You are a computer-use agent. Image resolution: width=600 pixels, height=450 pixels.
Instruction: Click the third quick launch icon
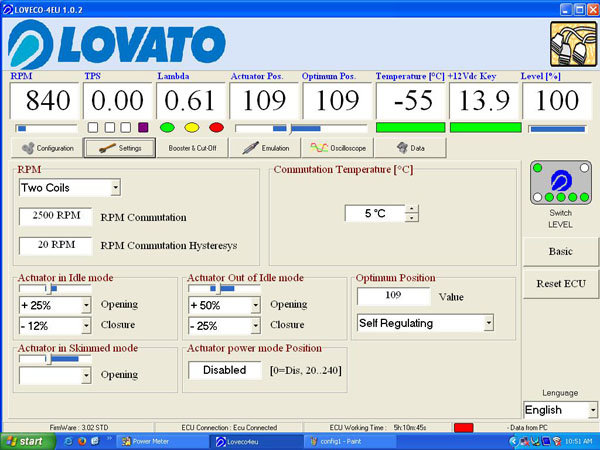click(95, 441)
